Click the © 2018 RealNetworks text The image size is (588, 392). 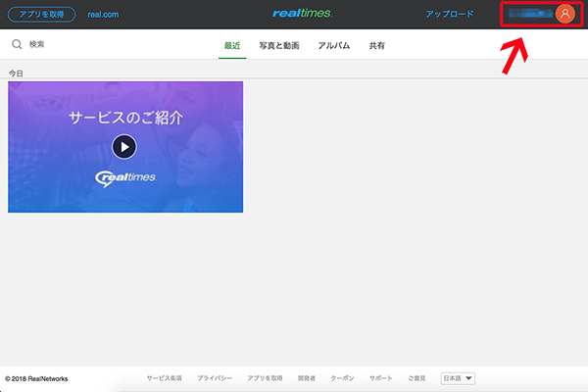click(36, 379)
